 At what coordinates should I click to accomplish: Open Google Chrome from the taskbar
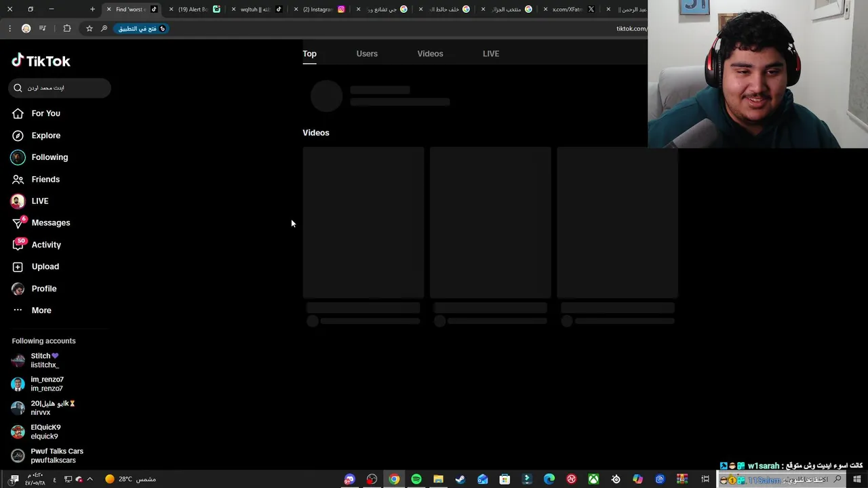pos(394,479)
